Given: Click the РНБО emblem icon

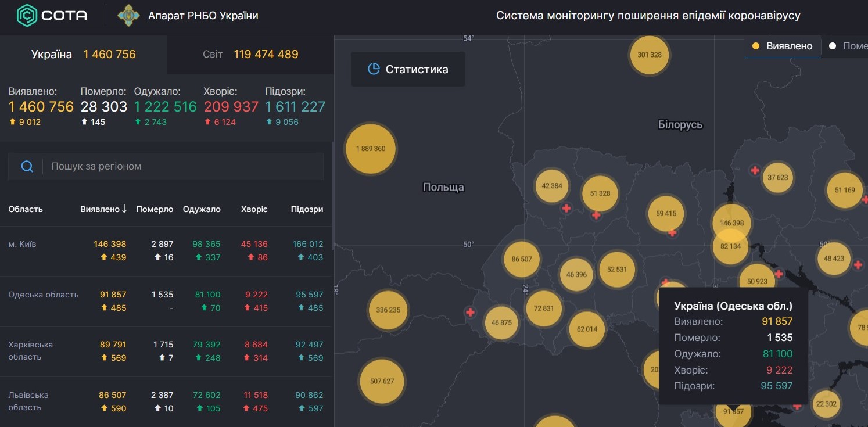Looking at the screenshot, I should (x=128, y=16).
